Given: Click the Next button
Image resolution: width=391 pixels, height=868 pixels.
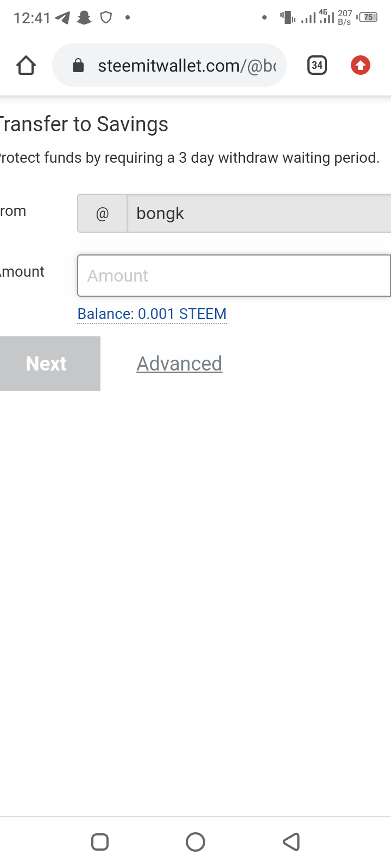Looking at the screenshot, I should (50, 363).
